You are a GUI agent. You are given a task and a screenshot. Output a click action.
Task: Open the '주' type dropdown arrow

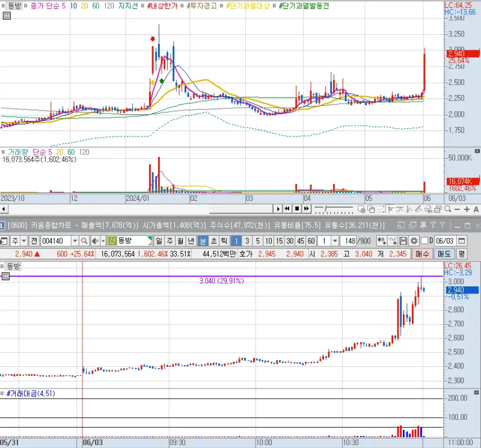point(24,241)
